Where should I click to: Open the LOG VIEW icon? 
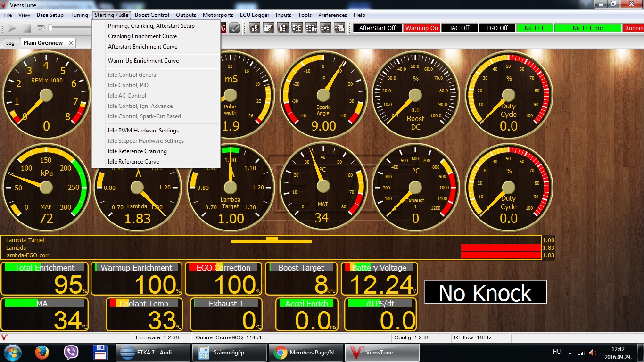339,28
